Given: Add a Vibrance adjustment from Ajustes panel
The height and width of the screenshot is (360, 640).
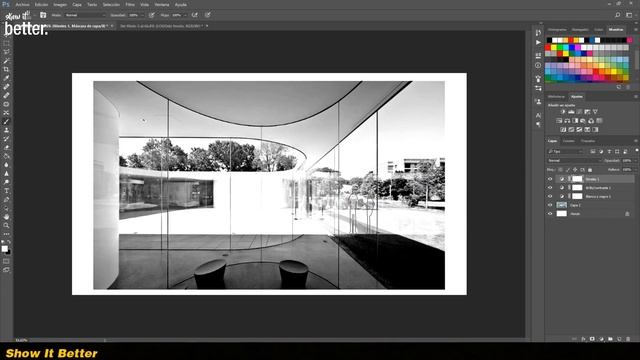Looking at the screenshot, I should (x=595, y=112).
